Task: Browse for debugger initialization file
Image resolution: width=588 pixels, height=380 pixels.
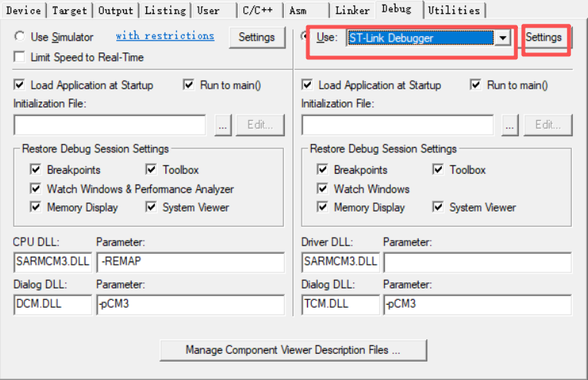Action: [510, 125]
